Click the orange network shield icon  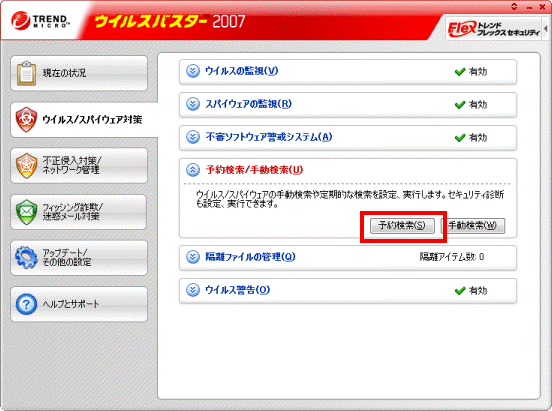point(26,166)
